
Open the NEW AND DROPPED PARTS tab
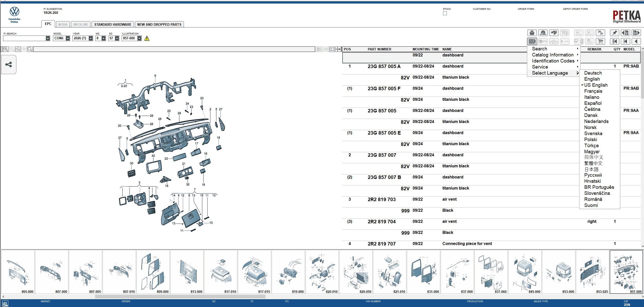pos(159,24)
